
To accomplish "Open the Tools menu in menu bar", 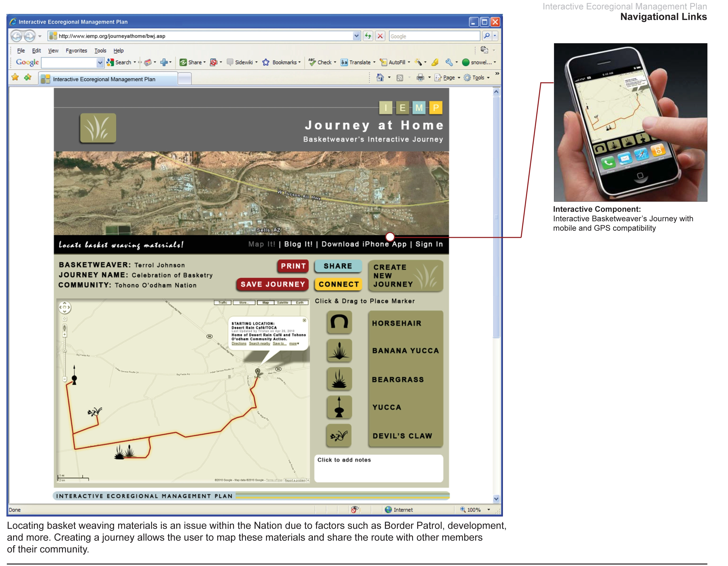I will 100,51.
